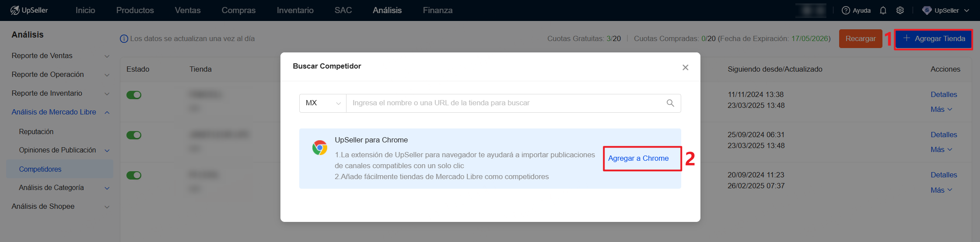Image resolution: width=980 pixels, height=242 pixels.
Task: Open Inventario menu
Action: pos(295,10)
